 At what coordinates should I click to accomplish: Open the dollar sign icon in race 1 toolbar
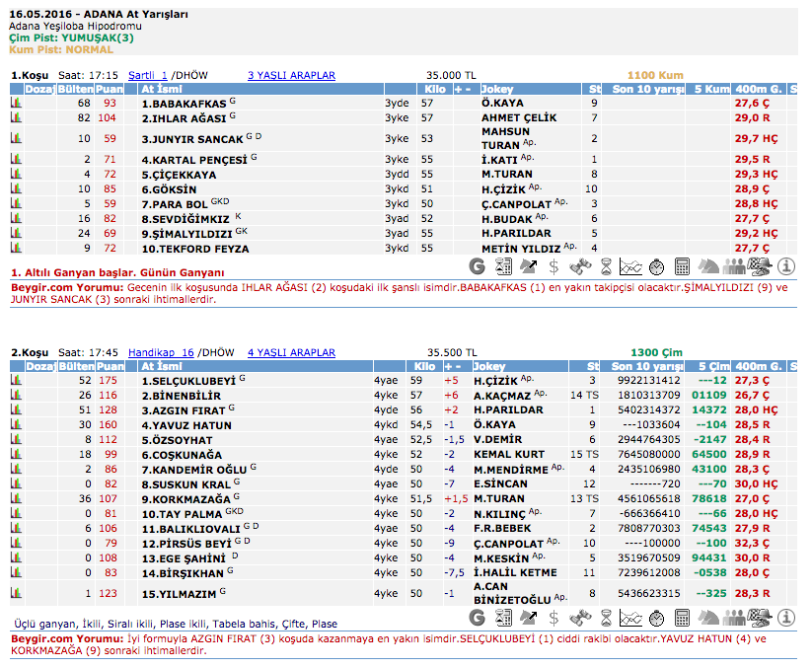point(554,265)
